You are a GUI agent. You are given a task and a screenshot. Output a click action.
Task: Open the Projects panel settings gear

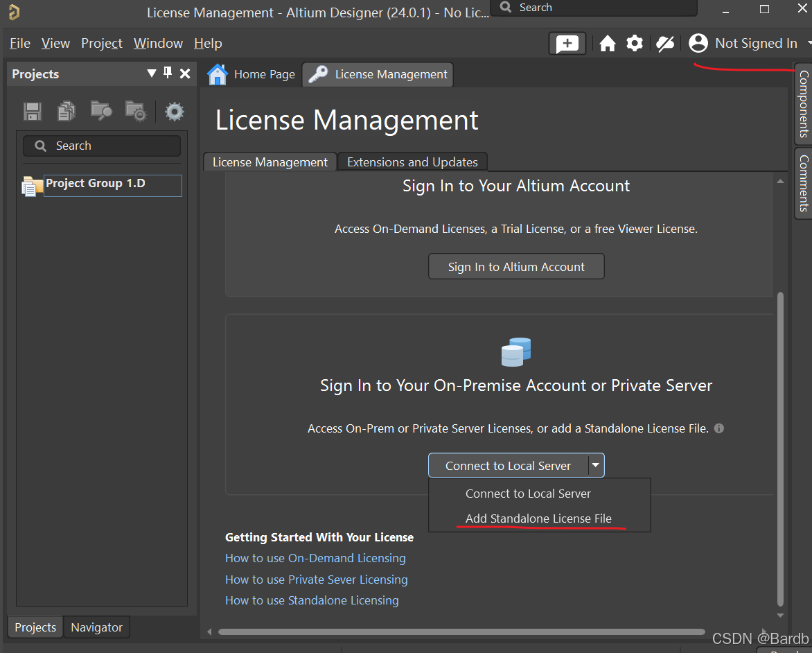(x=175, y=112)
